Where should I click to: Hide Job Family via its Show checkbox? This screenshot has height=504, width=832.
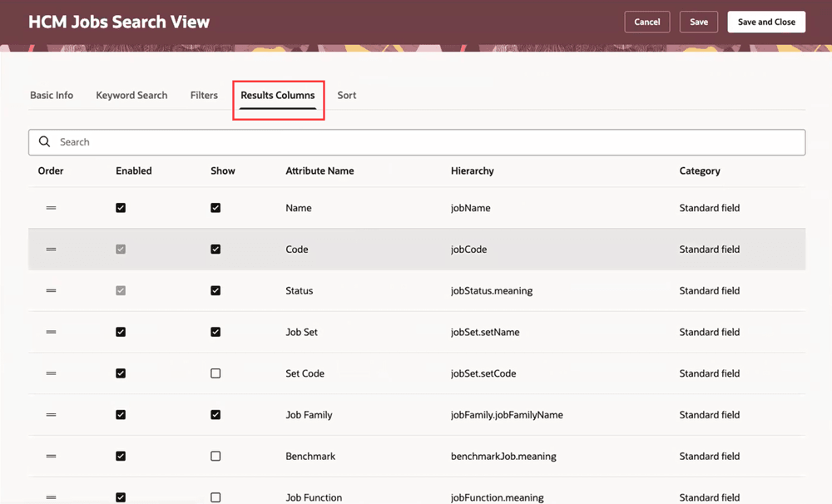point(215,415)
